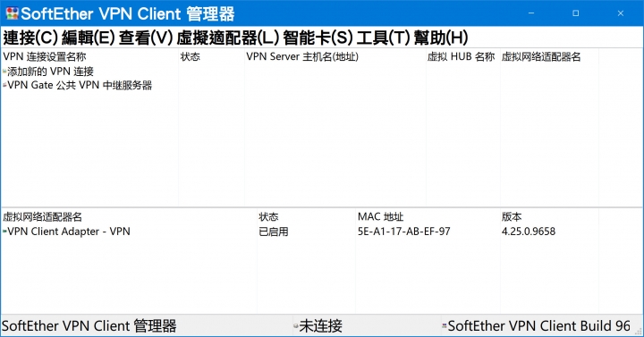This screenshot has height=337, width=644.
Task: Open the 虛擬適配器(L) menu
Action: [228, 38]
